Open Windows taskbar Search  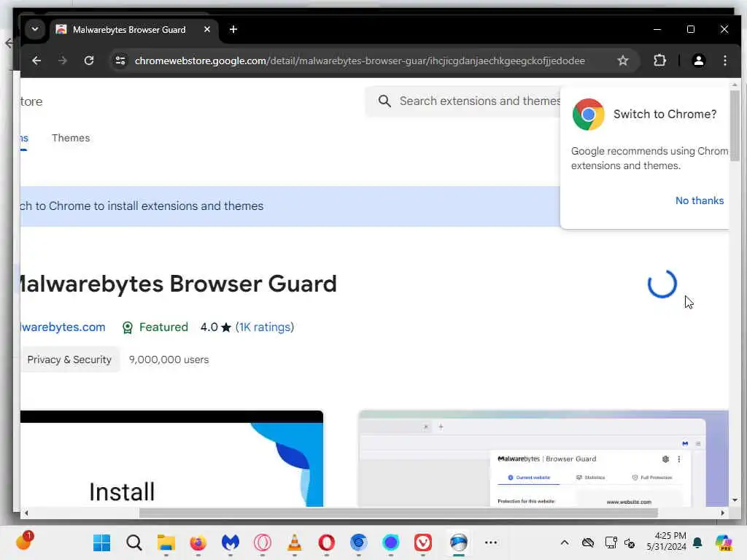click(134, 542)
